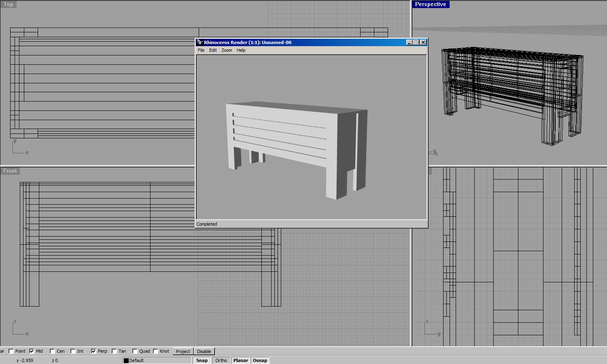The image size is (607, 364).
Task: Click the Project osnap button
Action: tap(183, 351)
